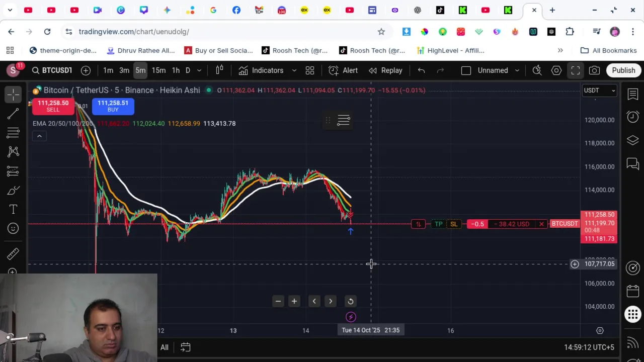Switch to daily D timeframe
The width and height of the screenshot is (644, 362).
188,70
